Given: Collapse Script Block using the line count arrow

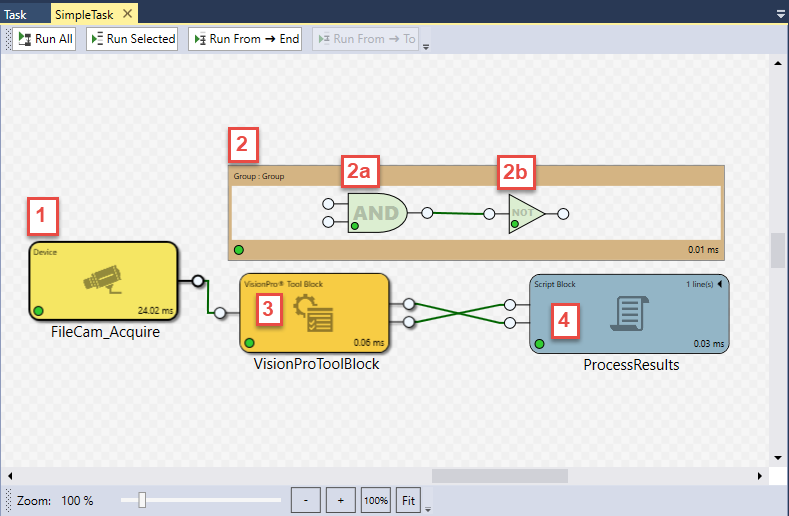Looking at the screenshot, I should tap(720, 284).
